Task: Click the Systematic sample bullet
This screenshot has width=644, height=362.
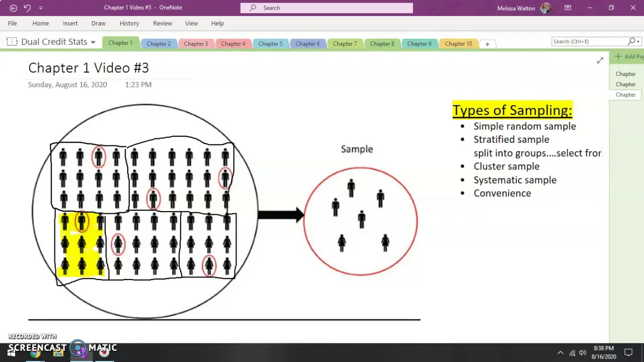Action: (x=515, y=180)
